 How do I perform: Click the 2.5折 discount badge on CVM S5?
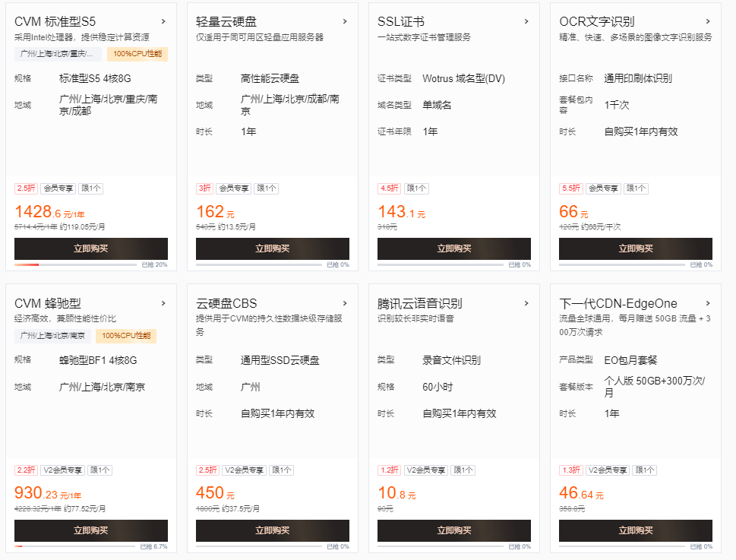click(27, 188)
